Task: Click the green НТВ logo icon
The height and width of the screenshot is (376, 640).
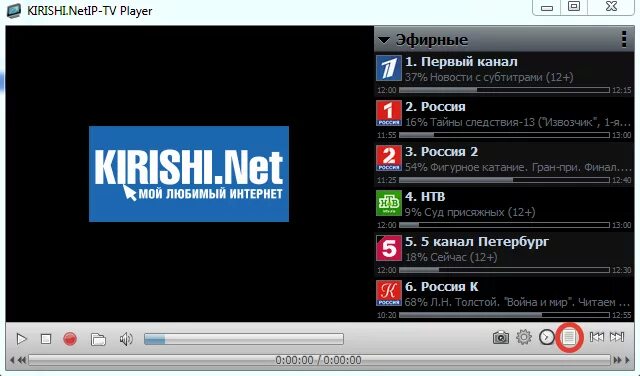Action: (389, 203)
